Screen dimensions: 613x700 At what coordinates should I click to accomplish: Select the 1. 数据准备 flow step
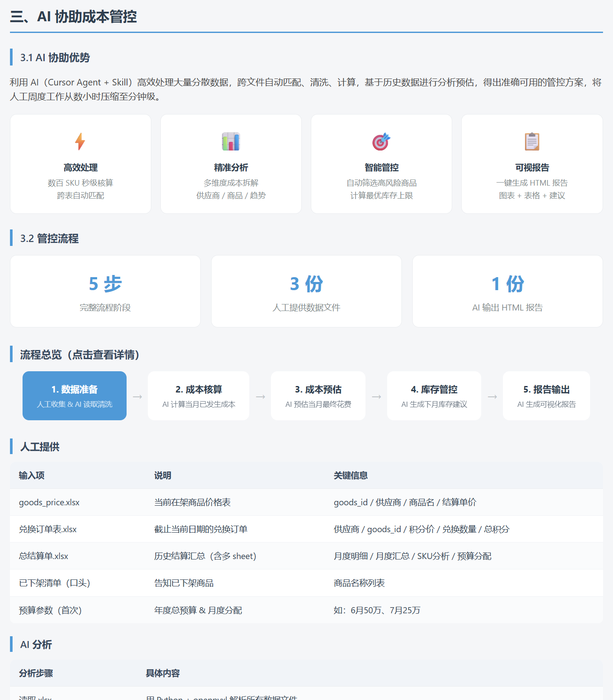pyautogui.click(x=75, y=396)
